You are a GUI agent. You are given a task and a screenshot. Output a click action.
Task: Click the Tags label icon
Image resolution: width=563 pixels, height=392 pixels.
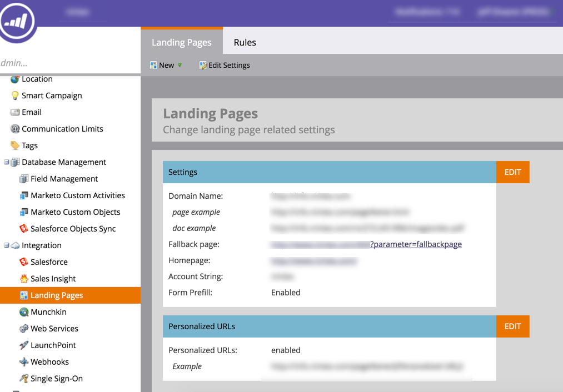click(14, 145)
